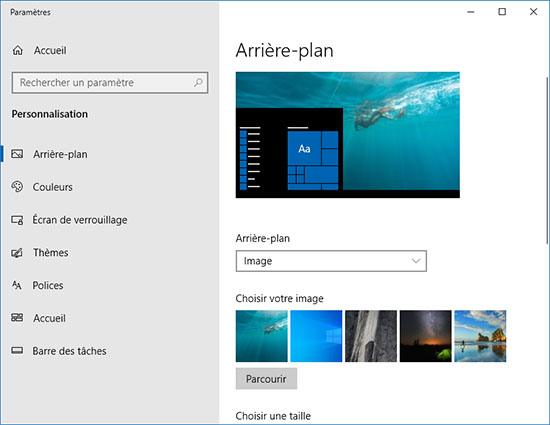Click the dropdown chevron next to Image

click(x=416, y=261)
